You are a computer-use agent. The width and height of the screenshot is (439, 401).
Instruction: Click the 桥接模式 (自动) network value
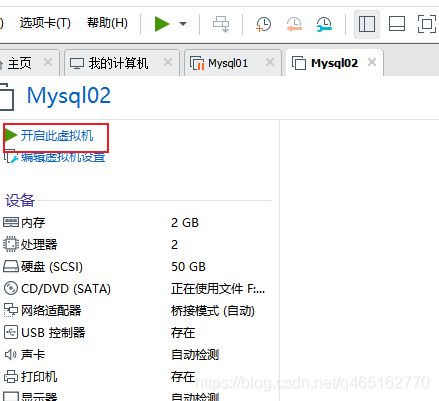coord(213,311)
